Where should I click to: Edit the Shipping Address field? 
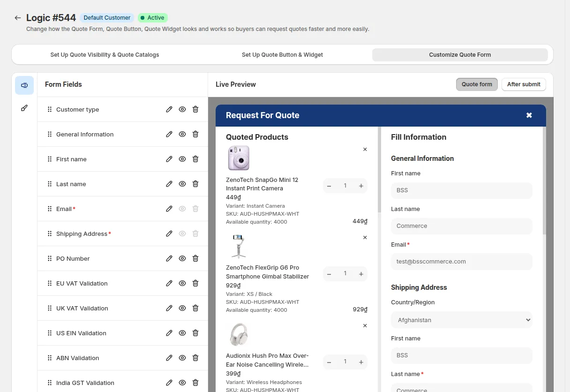click(x=169, y=234)
